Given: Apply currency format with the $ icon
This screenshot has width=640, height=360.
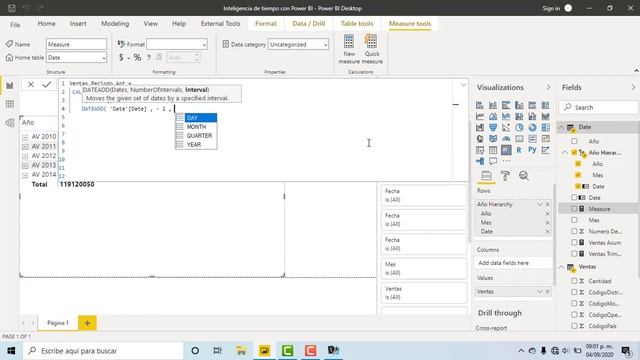Looking at the screenshot, I should tap(121, 58).
